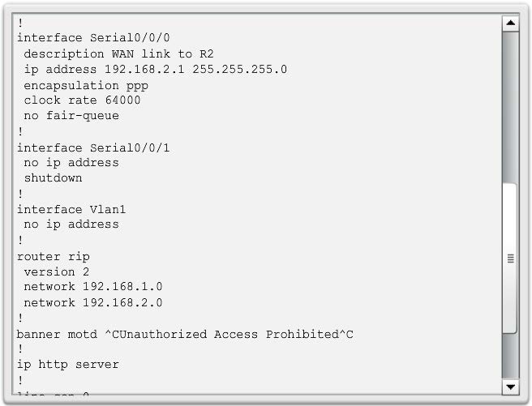Click the 'interface Serial0/0/0' line
Viewport: 532px width, 406px height.
(x=93, y=38)
